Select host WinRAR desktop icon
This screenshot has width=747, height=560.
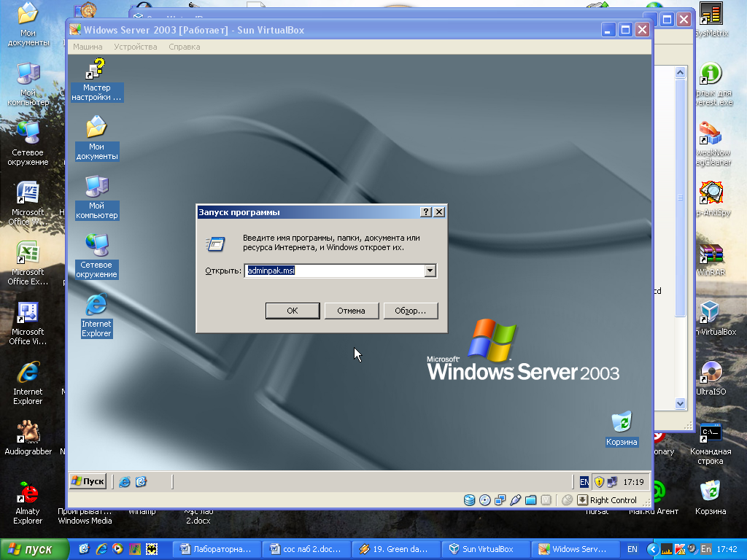tap(711, 259)
